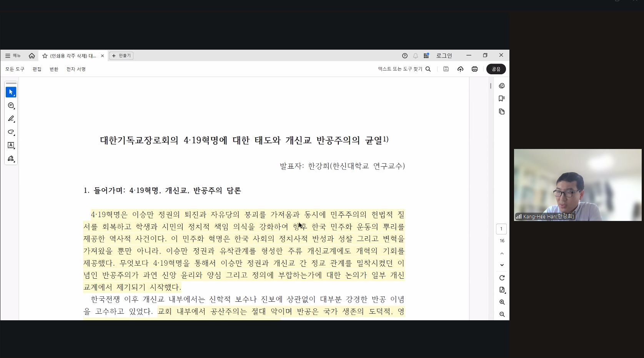The height and width of the screenshot is (358, 644).
Task: Select the highlighter pen tool
Action: (11, 119)
